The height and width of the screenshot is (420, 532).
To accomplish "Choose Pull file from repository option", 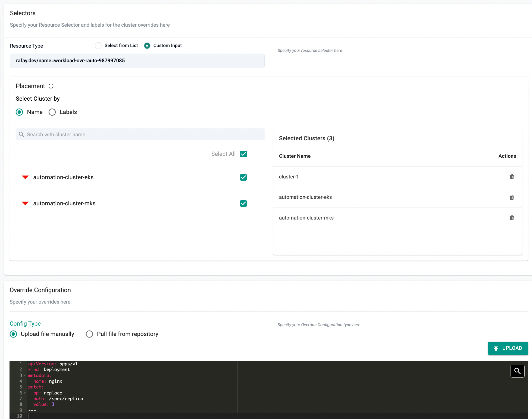I will click(x=89, y=334).
